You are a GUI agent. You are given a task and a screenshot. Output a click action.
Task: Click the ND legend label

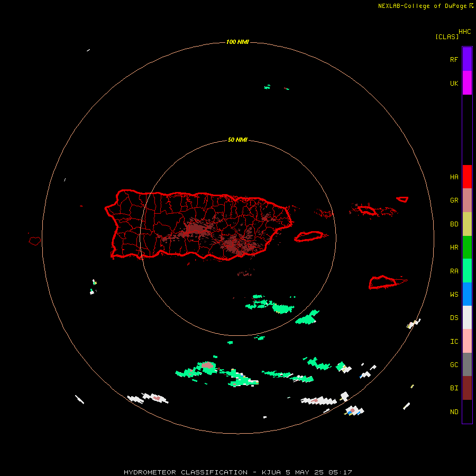pyautogui.click(x=454, y=412)
